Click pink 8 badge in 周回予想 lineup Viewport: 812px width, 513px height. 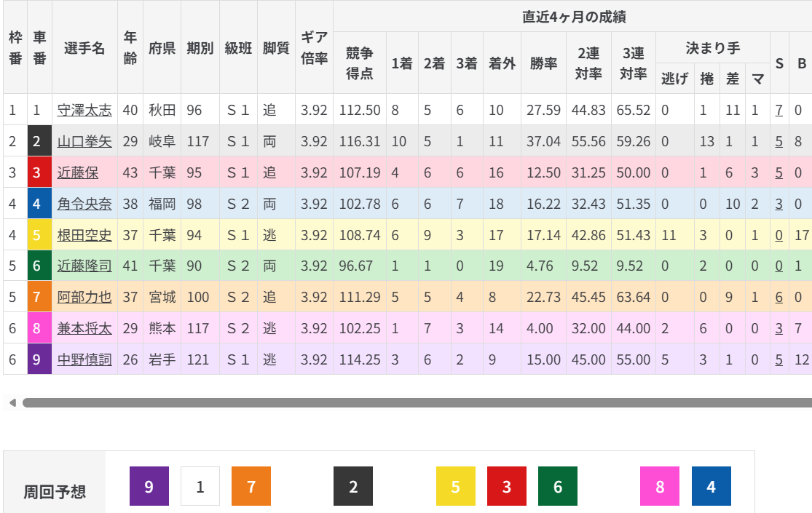660,486
